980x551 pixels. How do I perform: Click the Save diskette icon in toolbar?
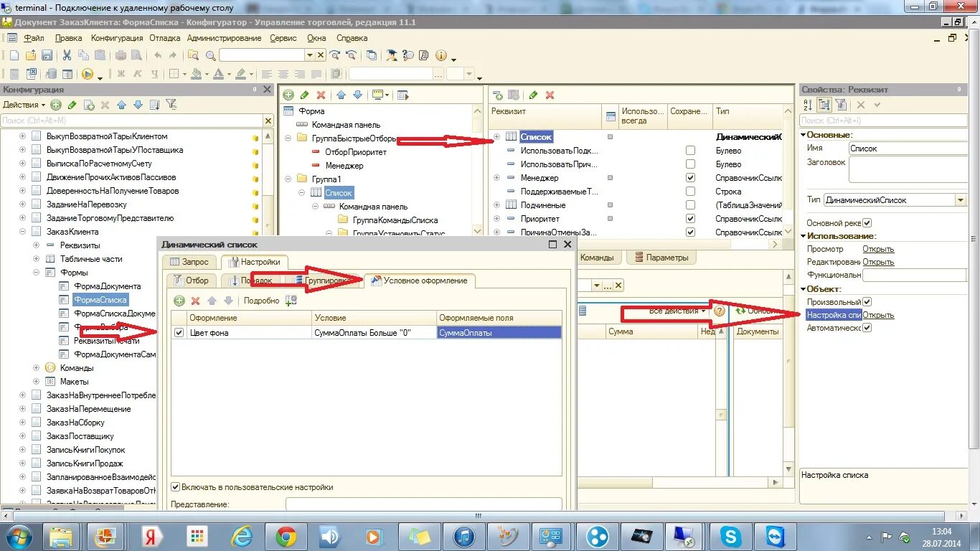[47, 55]
